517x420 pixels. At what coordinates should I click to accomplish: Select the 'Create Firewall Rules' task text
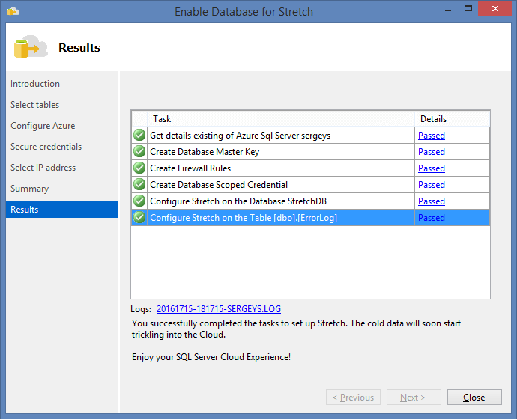(190, 168)
